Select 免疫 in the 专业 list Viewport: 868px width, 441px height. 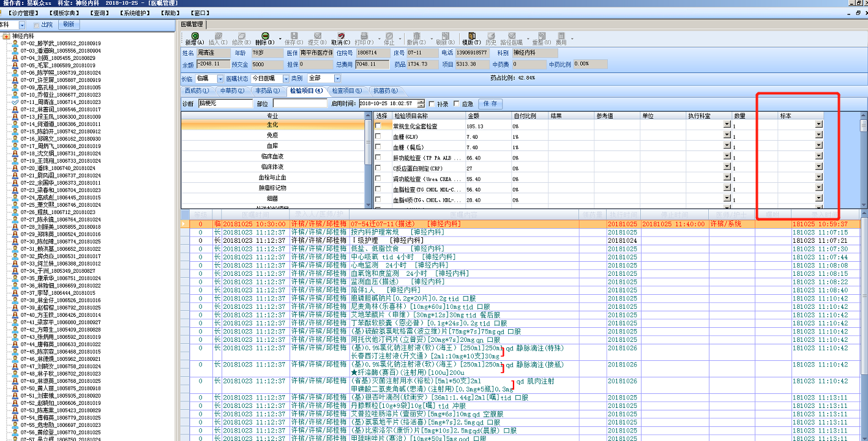pyautogui.click(x=272, y=135)
